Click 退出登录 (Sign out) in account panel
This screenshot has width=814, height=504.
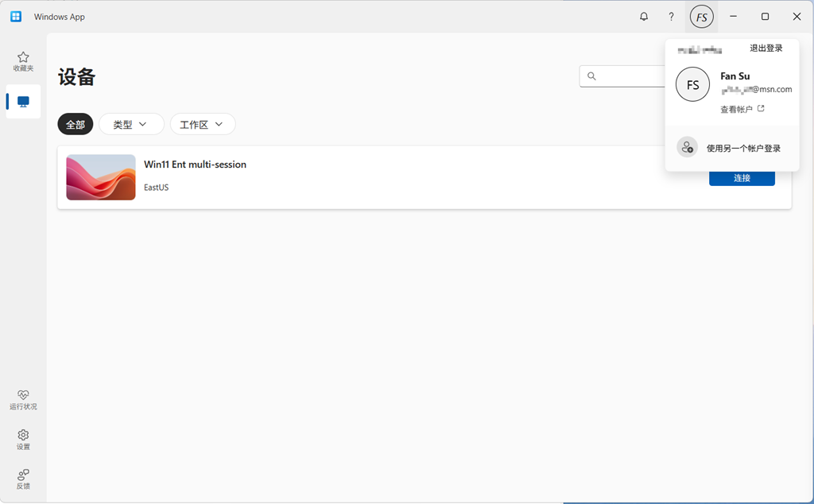(x=766, y=48)
